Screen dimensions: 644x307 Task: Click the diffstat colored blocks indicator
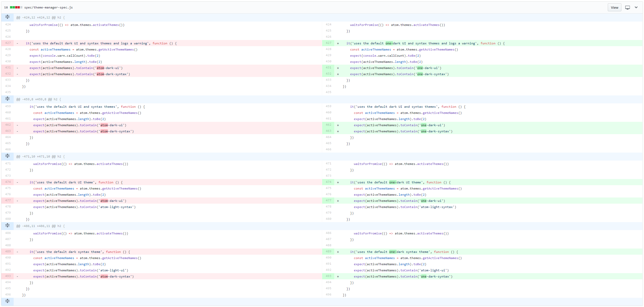click(16, 7)
